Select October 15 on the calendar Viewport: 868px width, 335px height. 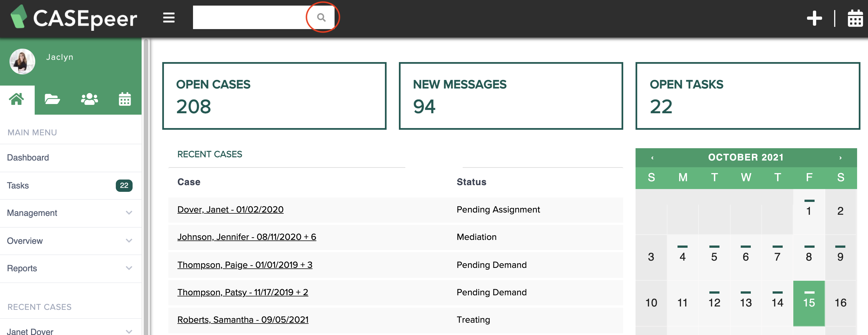tap(809, 303)
